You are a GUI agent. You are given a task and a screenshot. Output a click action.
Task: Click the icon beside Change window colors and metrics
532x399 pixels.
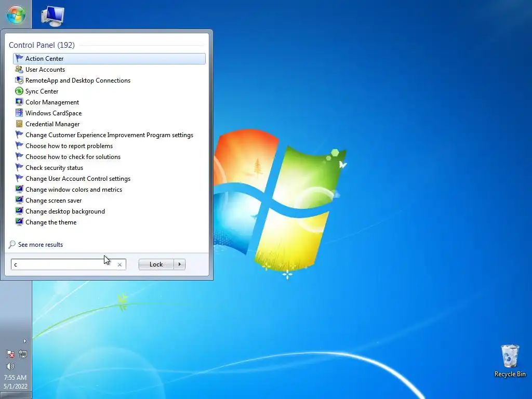pyautogui.click(x=19, y=189)
